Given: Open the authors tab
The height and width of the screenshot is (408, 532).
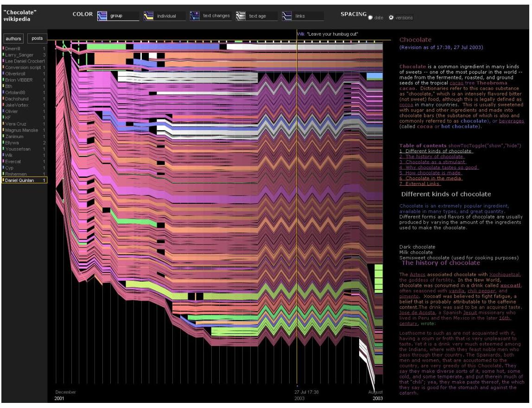Looking at the screenshot, I should (13, 39).
